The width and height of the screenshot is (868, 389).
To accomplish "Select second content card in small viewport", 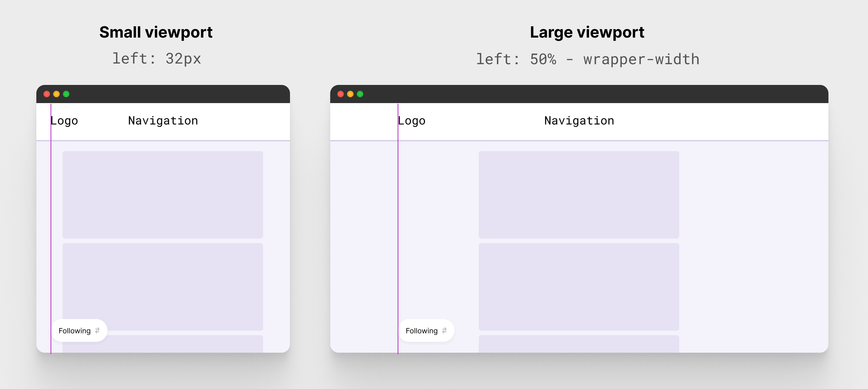I will pyautogui.click(x=163, y=286).
